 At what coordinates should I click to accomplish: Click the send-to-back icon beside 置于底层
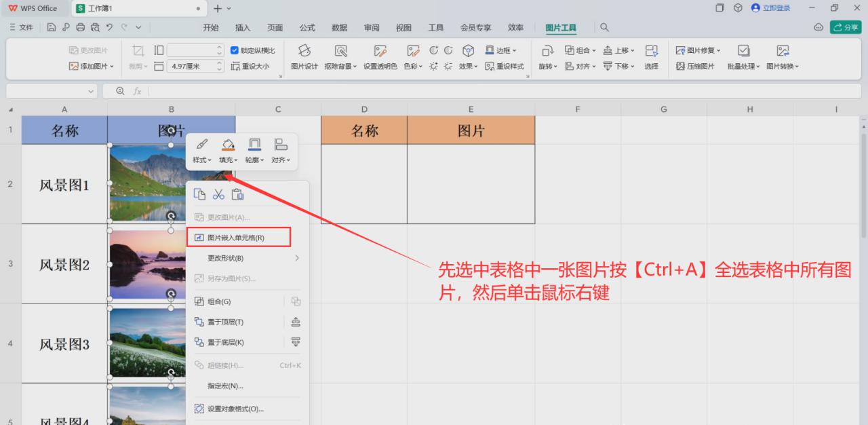(x=296, y=342)
